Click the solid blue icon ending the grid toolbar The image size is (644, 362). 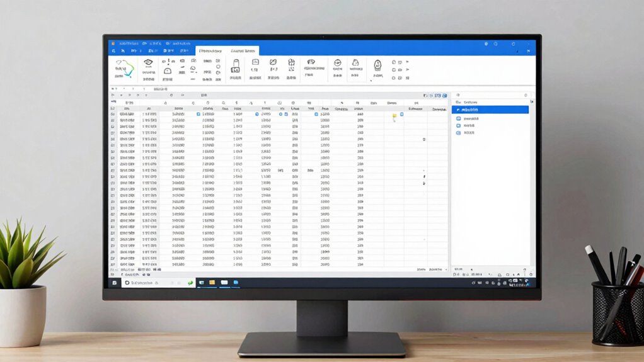point(445,96)
